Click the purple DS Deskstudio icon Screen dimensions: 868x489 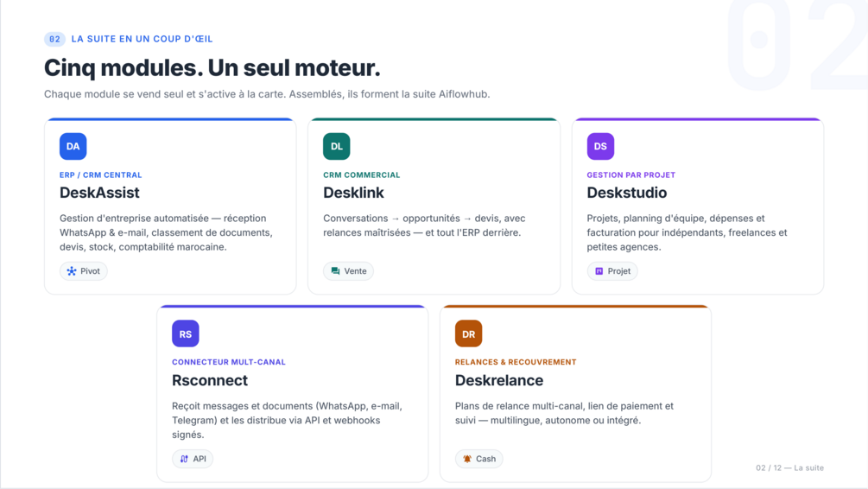point(600,146)
